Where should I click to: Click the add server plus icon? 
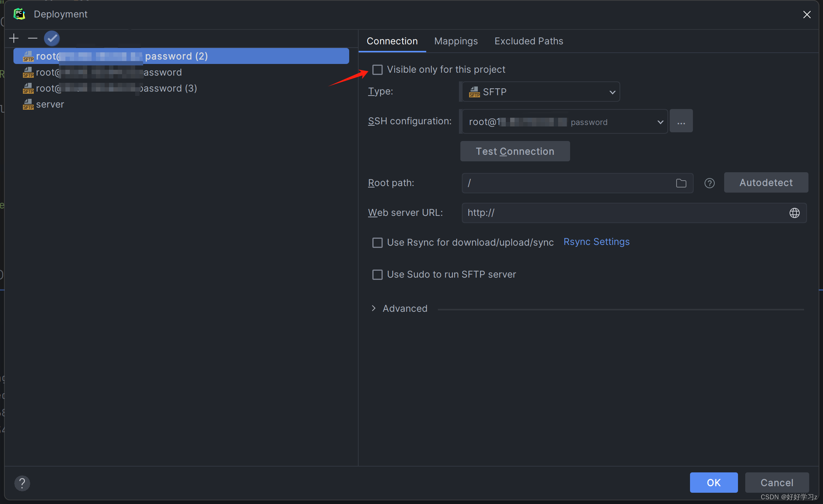[x=14, y=38]
